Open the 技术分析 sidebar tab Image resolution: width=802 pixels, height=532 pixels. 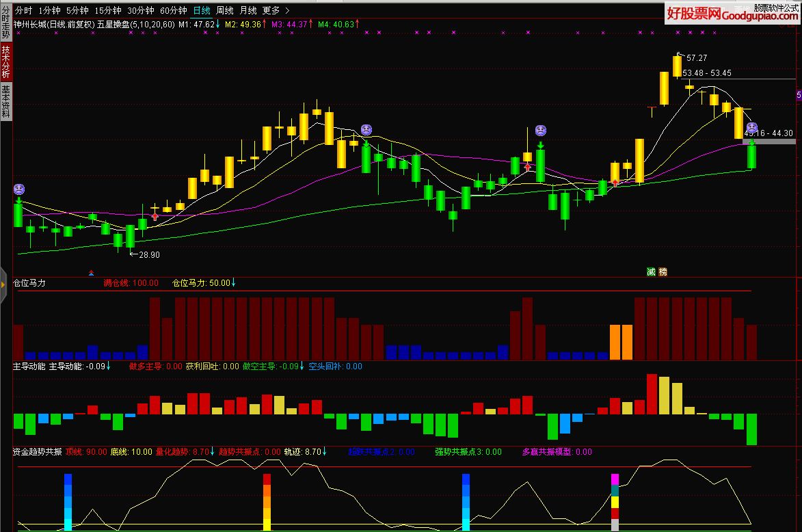[5, 62]
